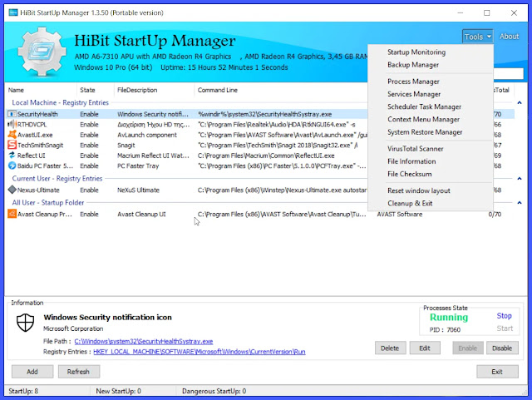Click AVAST Software publisher cell

coord(400,214)
